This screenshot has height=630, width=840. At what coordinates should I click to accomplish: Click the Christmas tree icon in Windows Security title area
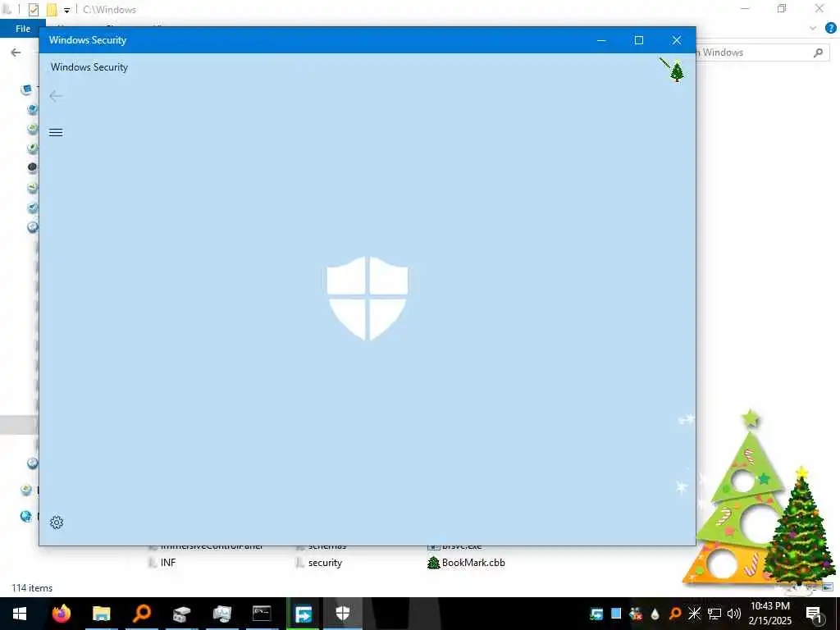tap(677, 71)
